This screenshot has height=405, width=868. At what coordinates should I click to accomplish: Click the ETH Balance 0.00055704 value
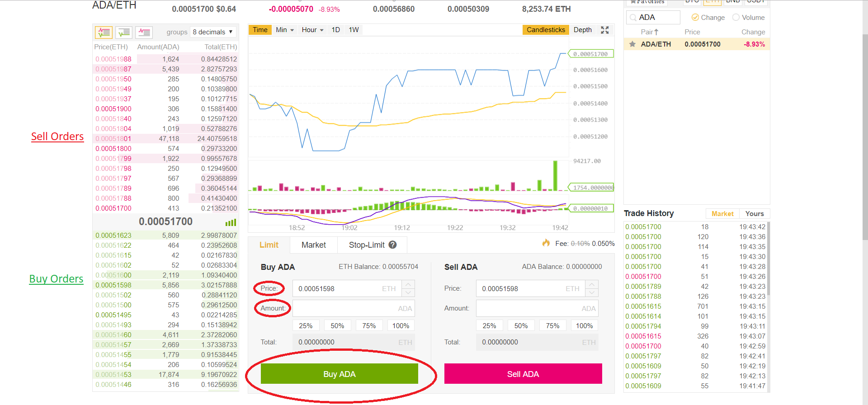click(x=400, y=267)
